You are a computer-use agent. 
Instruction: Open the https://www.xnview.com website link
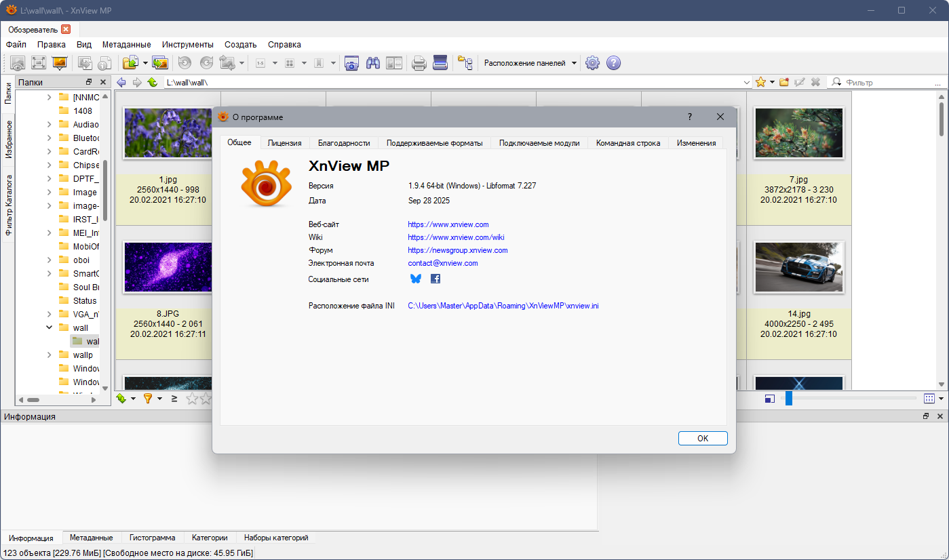coord(448,224)
